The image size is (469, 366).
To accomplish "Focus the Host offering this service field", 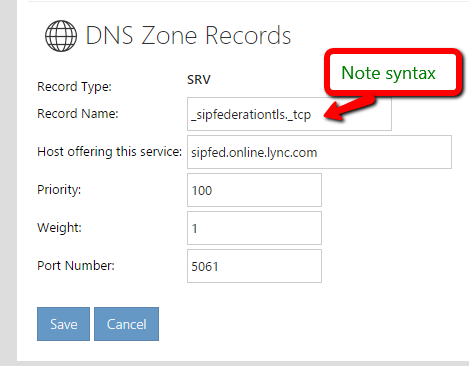I will pos(319,152).
